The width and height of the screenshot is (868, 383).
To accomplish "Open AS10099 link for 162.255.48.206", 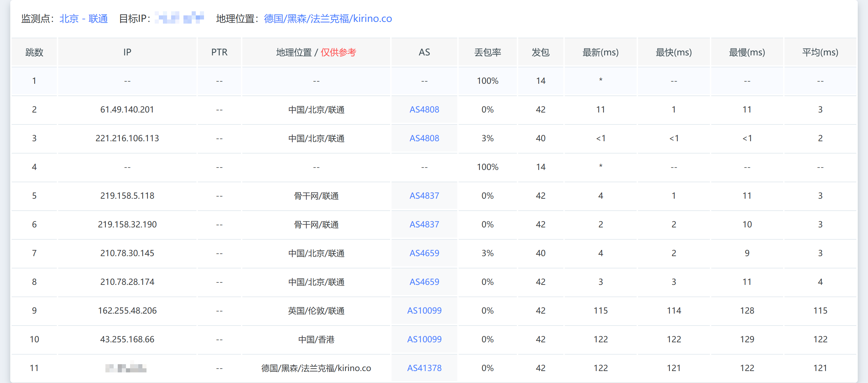I will coord(424,311).
